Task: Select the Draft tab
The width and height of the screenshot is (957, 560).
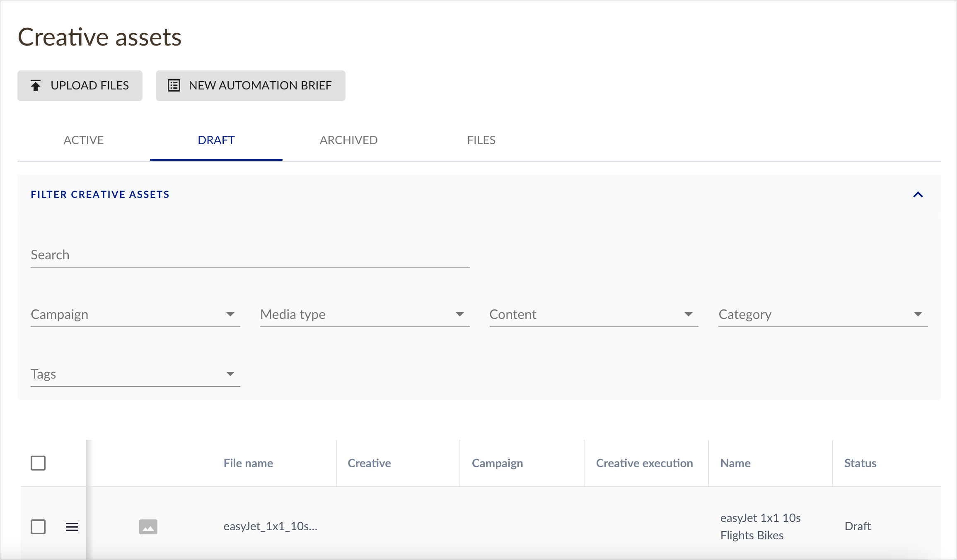Action: point(216,140)
